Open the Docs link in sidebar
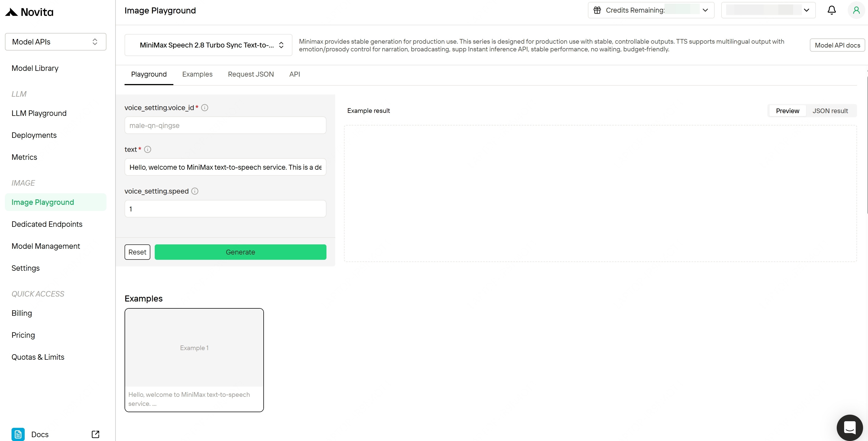This screenshot has height=441, width=868. coord(56,434)
